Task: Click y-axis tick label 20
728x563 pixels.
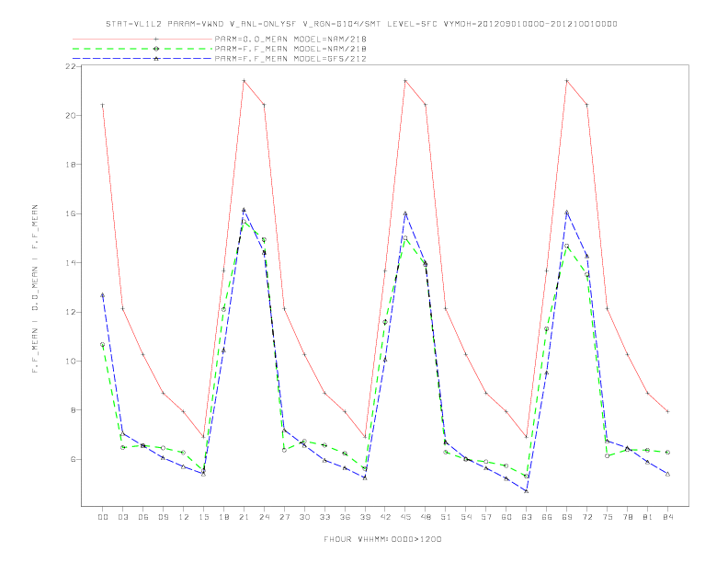Action: click(70, 115)
